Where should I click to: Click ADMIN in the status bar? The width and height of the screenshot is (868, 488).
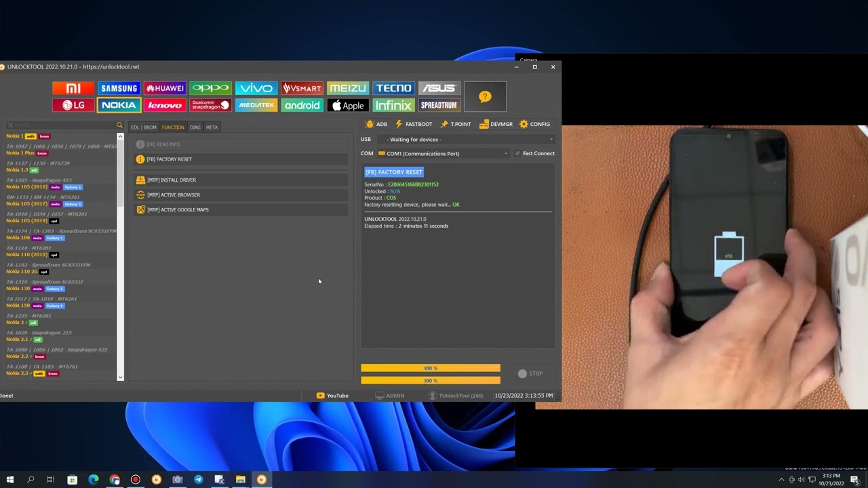[390, 396]
